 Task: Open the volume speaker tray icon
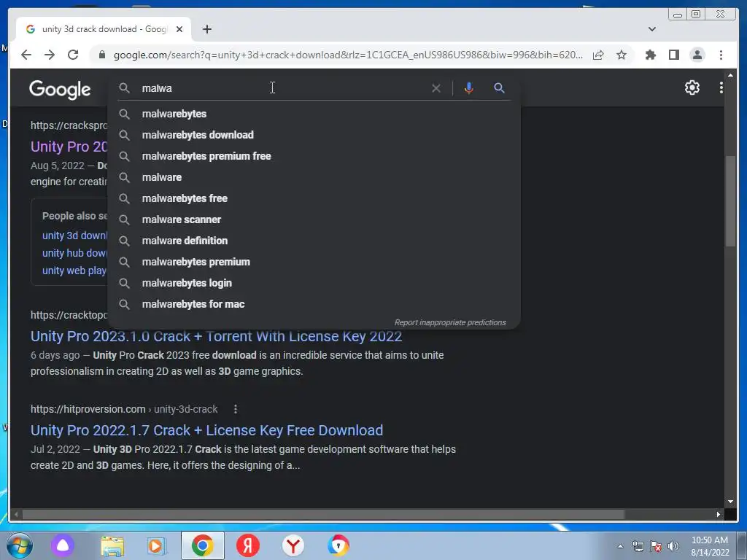click(x=673, y=546)
